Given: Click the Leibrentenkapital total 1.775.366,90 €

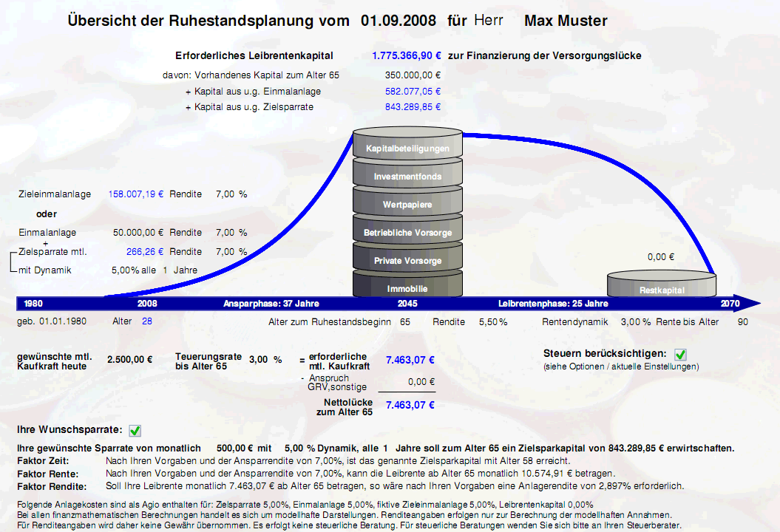Looking at the screenshot, I should click(x=407, y=55).
